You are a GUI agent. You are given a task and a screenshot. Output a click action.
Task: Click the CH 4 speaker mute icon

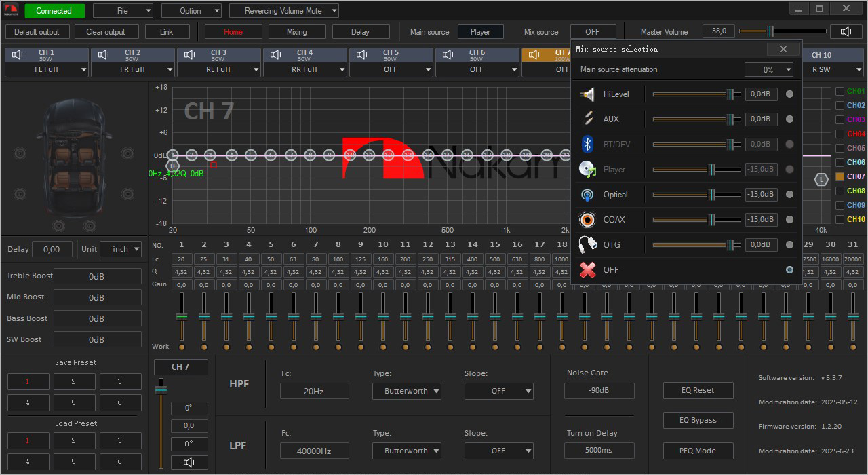tap(276, 55)
